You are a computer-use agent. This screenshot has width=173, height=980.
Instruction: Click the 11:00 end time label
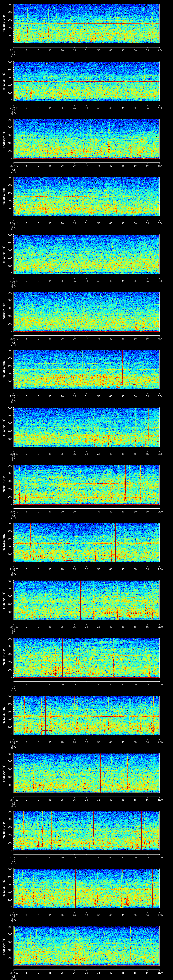point(159,569)
